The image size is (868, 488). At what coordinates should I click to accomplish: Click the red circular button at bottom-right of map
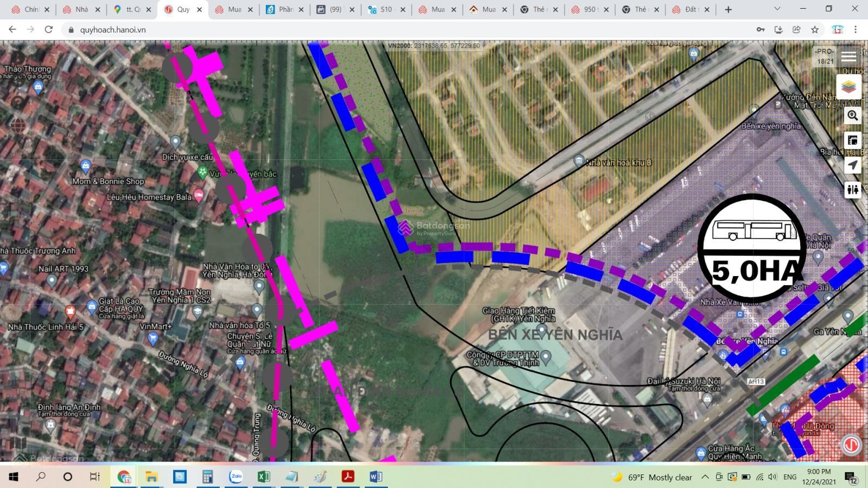click(x=851, y=445)
